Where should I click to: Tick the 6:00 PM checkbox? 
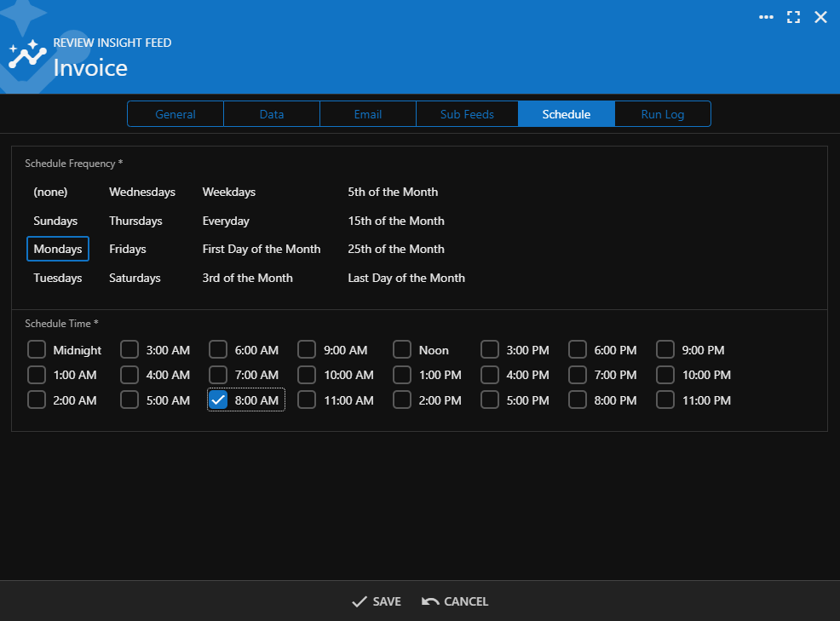point(578,349)
